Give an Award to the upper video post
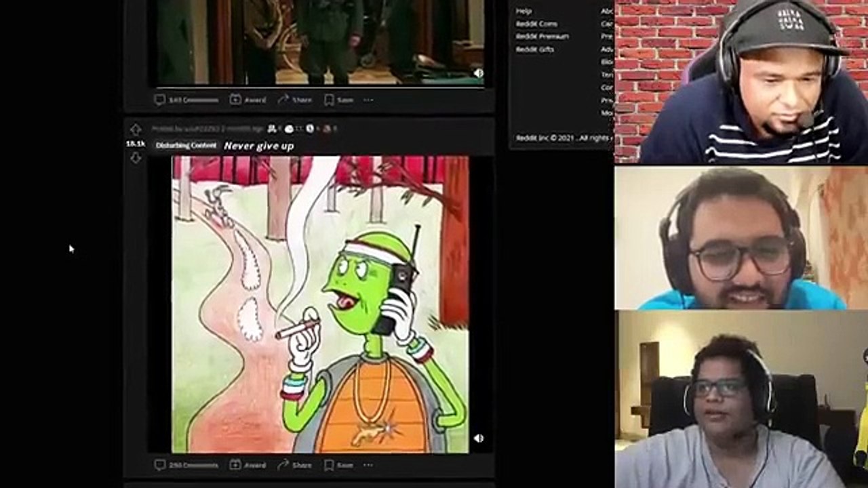Image resolution: width=868 pixels, height=488 pixels. [248, 100]
